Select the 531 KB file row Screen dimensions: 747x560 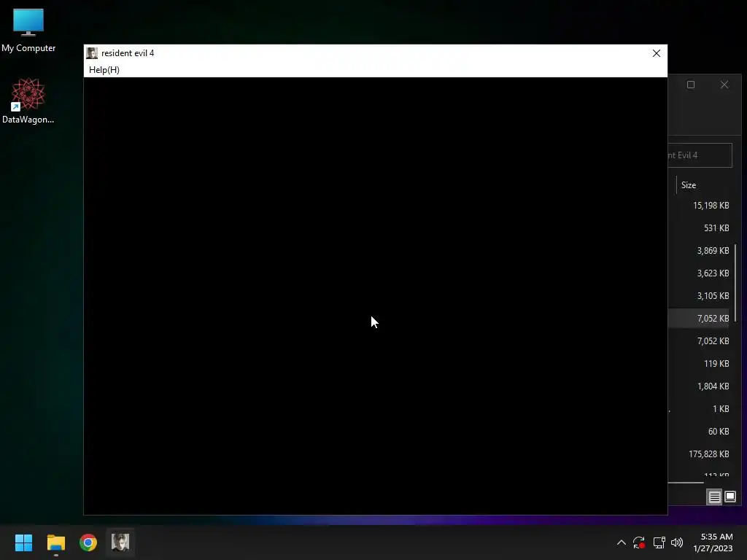point(700,228)
